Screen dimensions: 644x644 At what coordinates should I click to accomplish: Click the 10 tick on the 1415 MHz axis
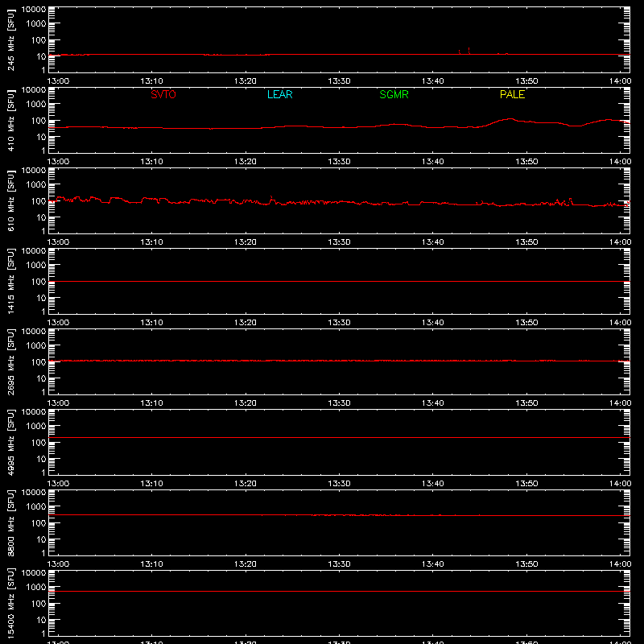point(41,298)
